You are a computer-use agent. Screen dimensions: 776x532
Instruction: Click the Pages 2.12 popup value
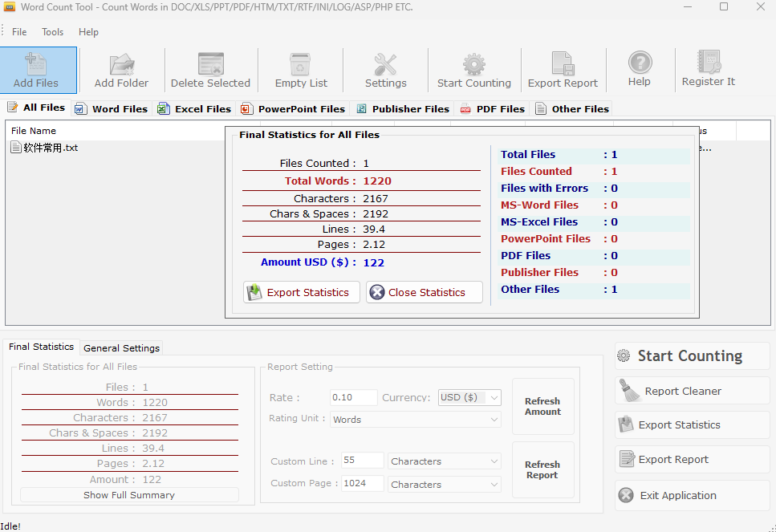[374, 245]
